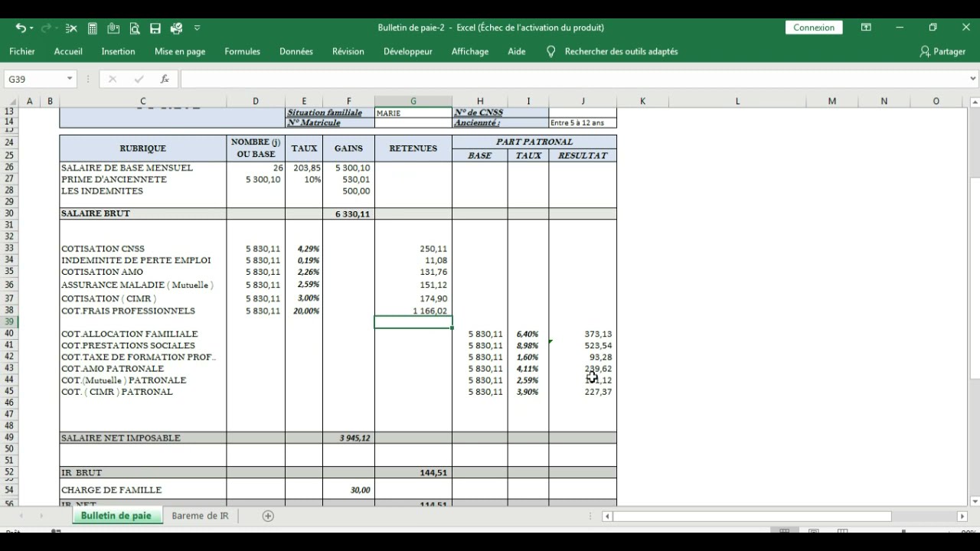The image size is (980, 551).
Task: Expand the formula bar chevron
Action: pyautogui.click(x=973, y=79)
